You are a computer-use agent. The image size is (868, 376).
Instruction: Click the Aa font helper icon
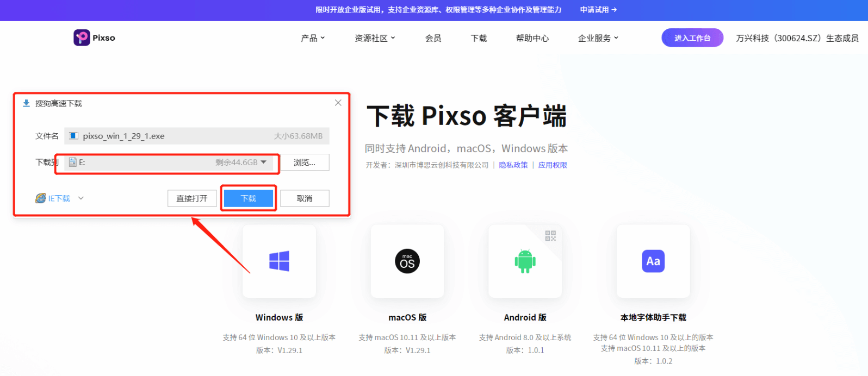(653, 261)
